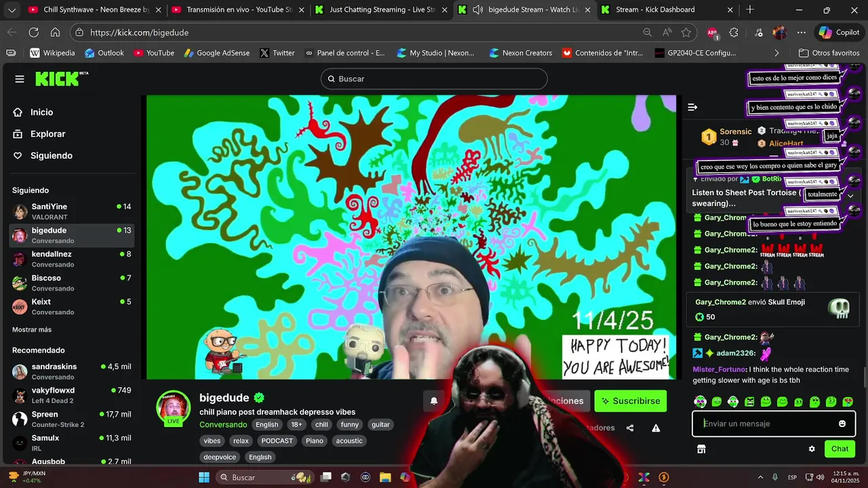Open the Otros favoritos folder
Viewport: 868px width, 488px height.
[x=829, y=53]
